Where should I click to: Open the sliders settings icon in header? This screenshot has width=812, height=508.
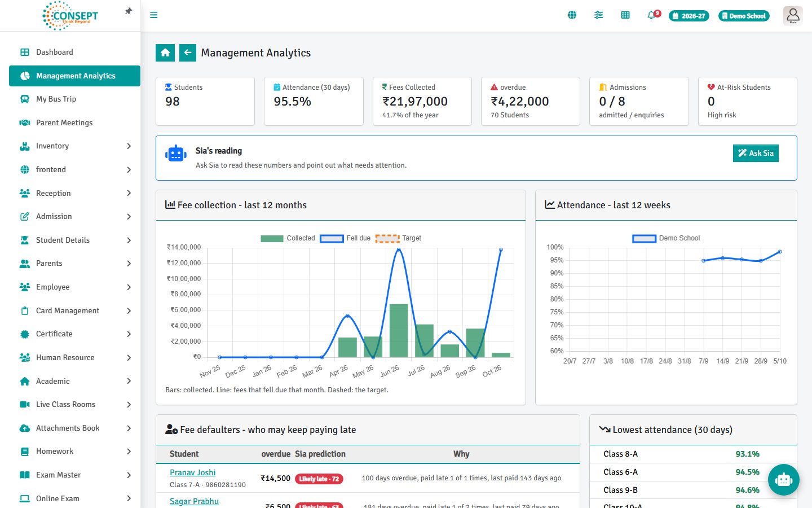pos(598,15)
